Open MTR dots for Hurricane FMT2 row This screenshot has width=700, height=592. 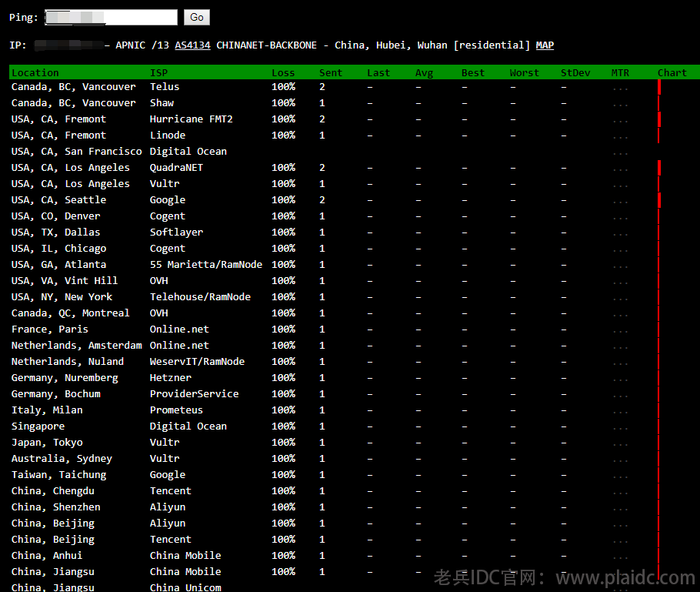click(x=620, y=121)
